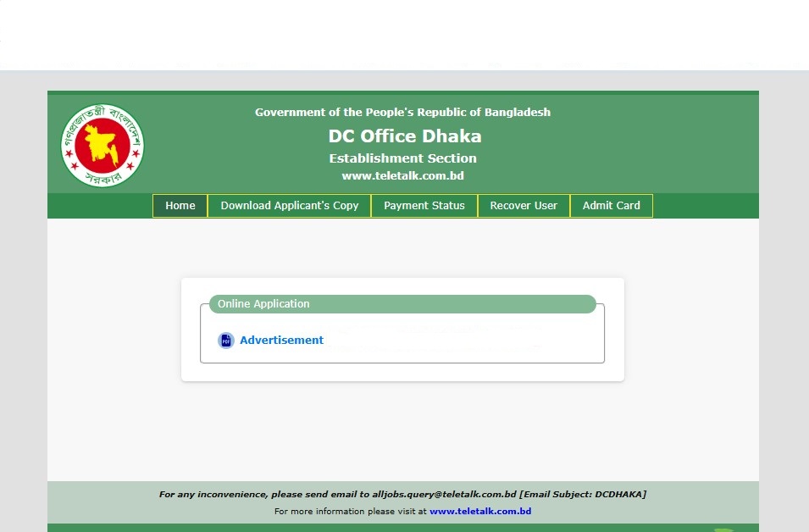The height and width of the screenshot is (532, 809).
Task: Go to the Home tab
Action: pyautogui.click(x=180, y=206)
